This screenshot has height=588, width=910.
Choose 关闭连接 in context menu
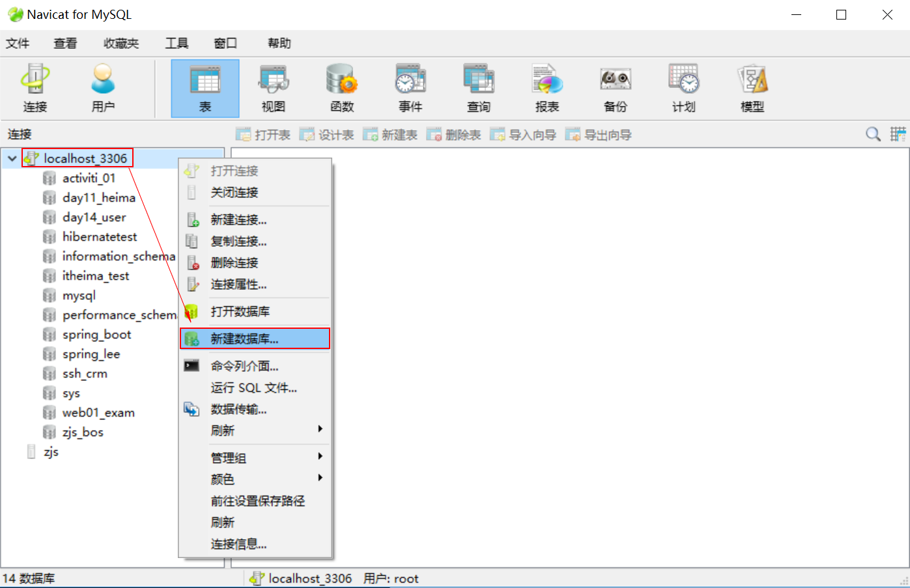click(x=255, y=192)
